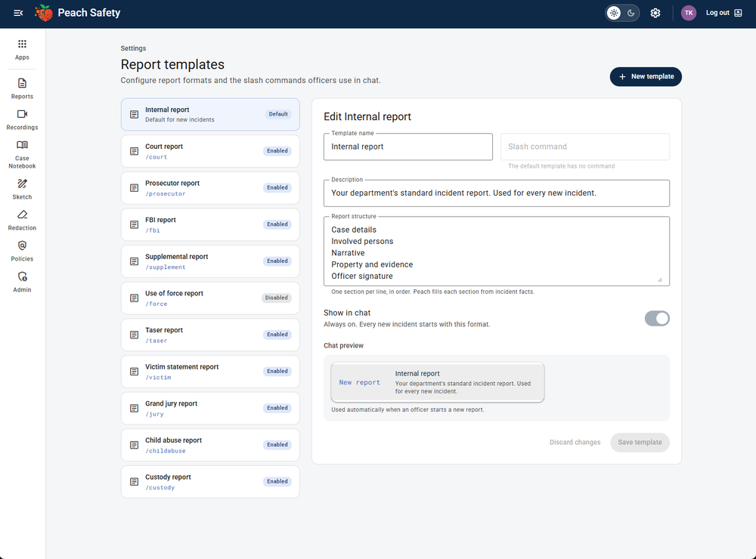Click the document icon beside Custody report
This screenshot has height=559, width=756.
[135, 482]
